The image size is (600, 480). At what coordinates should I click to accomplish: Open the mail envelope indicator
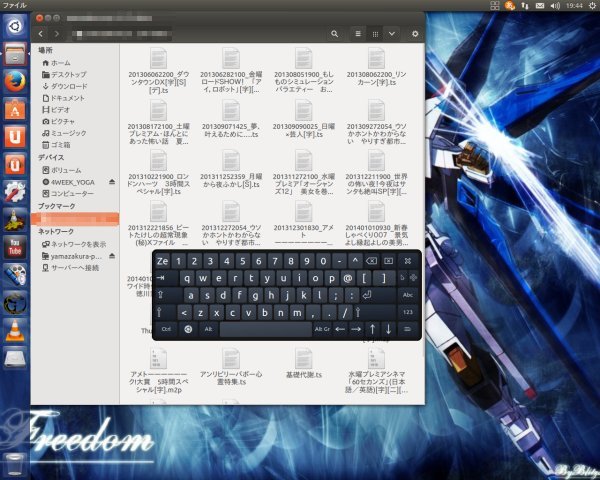coord(540,5)
